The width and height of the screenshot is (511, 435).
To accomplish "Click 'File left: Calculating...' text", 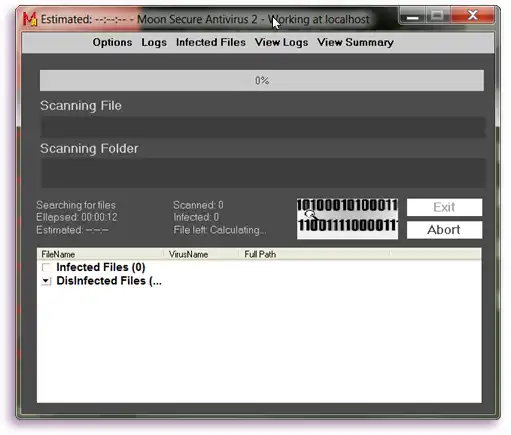I will point(220,230).
